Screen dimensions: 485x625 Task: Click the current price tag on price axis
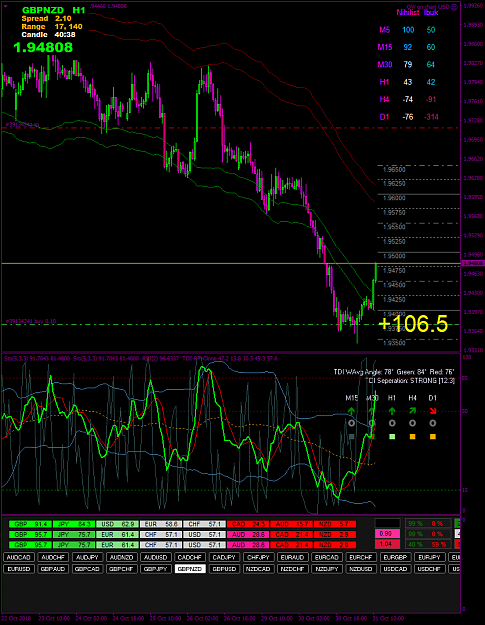[x=472, y=263]
